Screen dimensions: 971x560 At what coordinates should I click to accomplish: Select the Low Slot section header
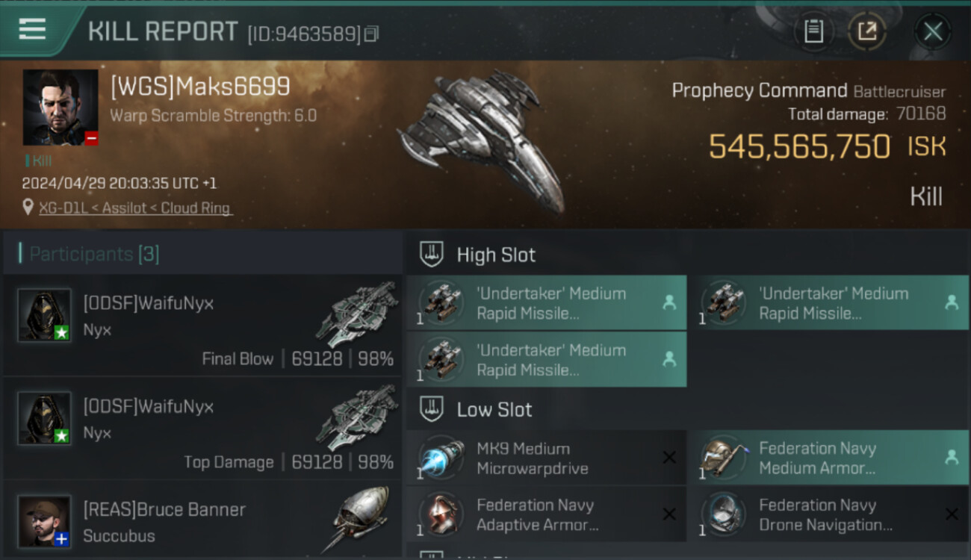coord(494,410)
